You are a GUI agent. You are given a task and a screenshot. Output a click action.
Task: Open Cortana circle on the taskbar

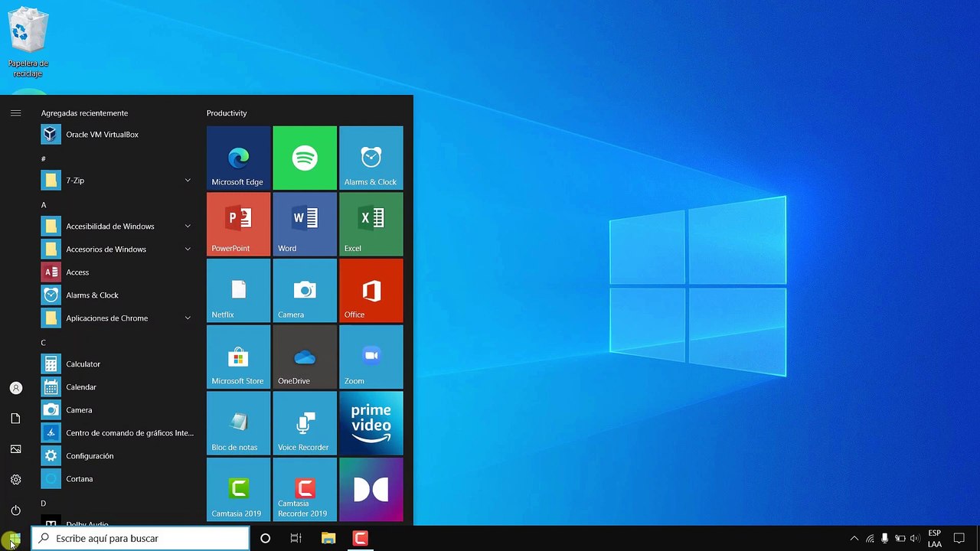tap(265, 539)
